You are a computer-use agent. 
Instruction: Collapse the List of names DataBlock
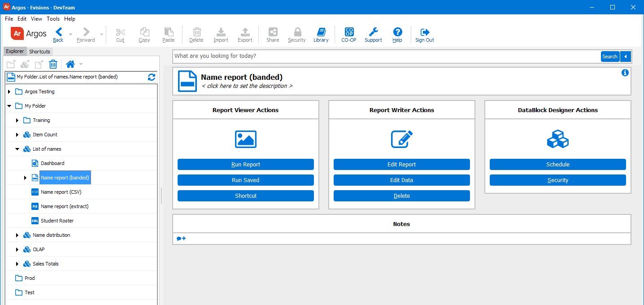point(17,149)
